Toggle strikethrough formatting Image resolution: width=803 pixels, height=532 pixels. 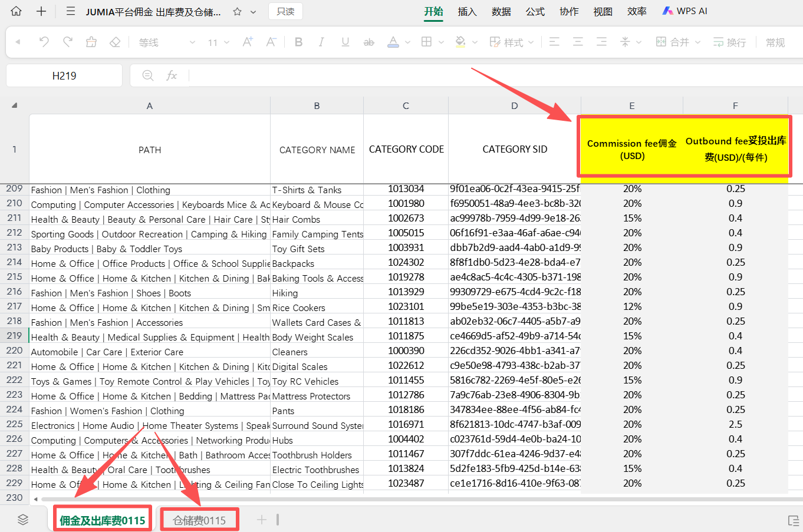[x=368, y=42]
